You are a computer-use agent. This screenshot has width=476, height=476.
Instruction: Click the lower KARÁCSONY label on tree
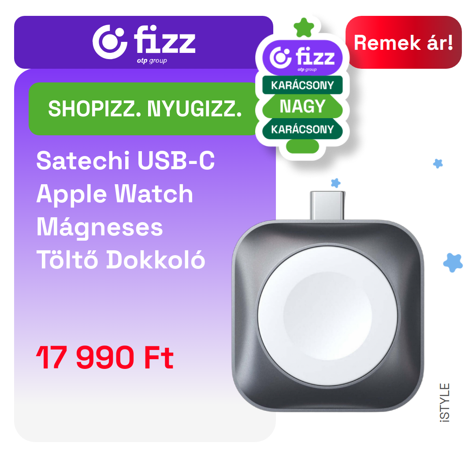pyautogui.click(x=302, y=129)
